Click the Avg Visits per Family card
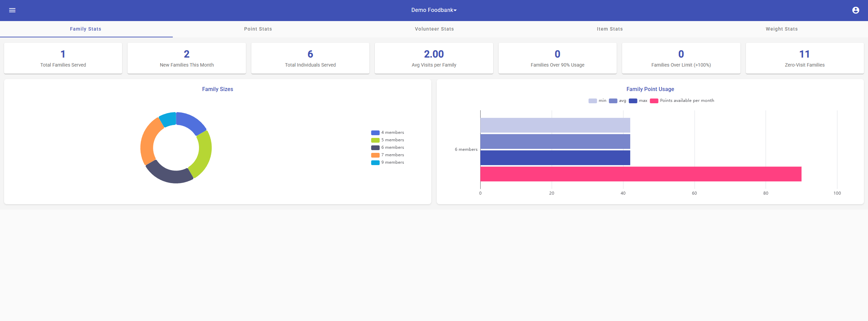 click(x=433, y=58)
